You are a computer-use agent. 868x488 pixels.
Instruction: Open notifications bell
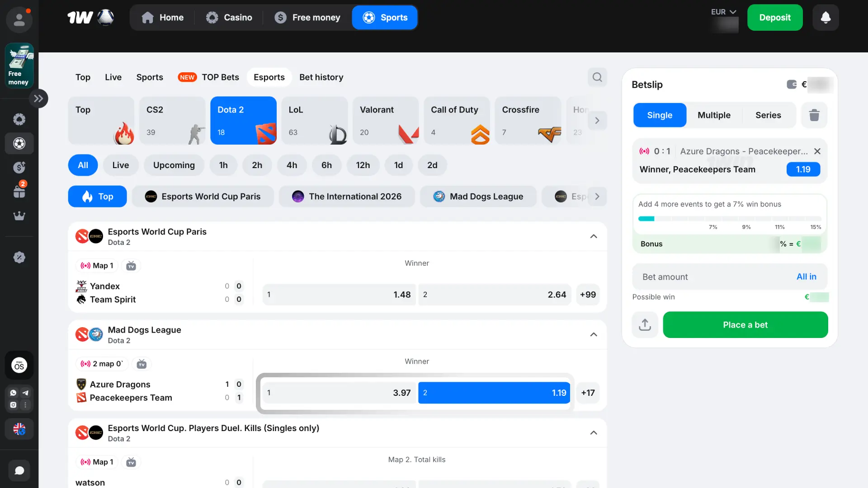(x=826, y=18)
